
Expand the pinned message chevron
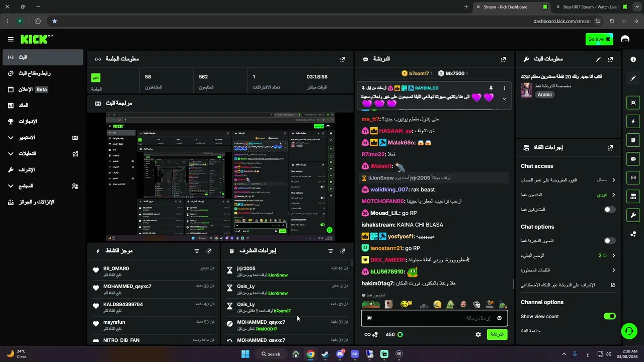pos(504,99)
